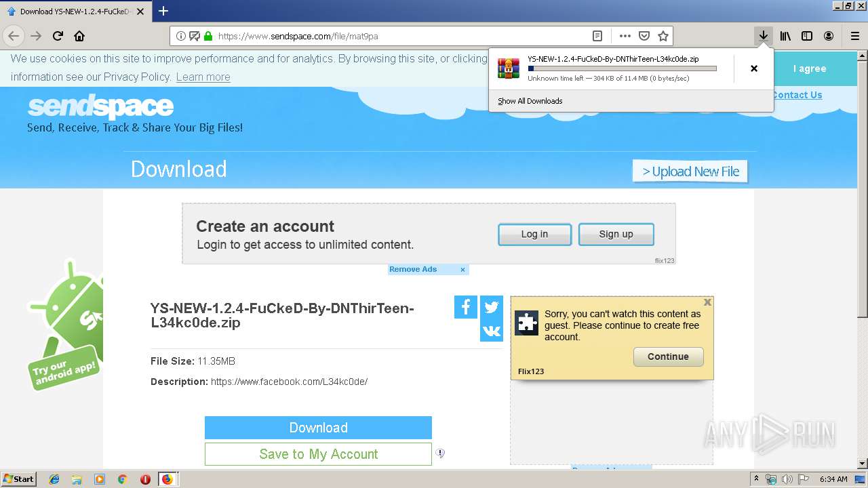Screen dimensions: 868x488
Task: Click the Log in button in the ad
Action: 534,235
